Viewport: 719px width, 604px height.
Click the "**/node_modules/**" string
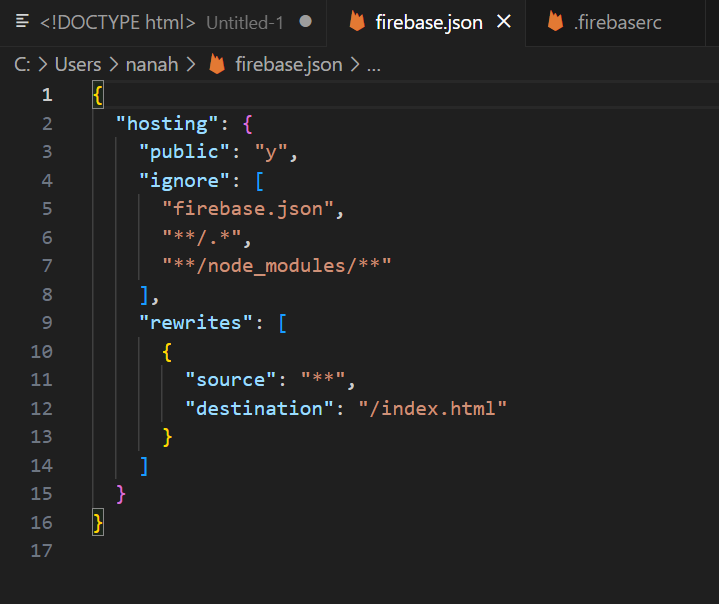pos(277,266)
